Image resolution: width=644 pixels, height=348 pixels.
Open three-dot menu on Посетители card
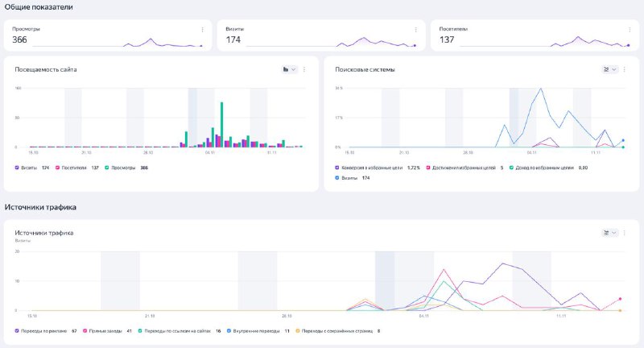630,29
